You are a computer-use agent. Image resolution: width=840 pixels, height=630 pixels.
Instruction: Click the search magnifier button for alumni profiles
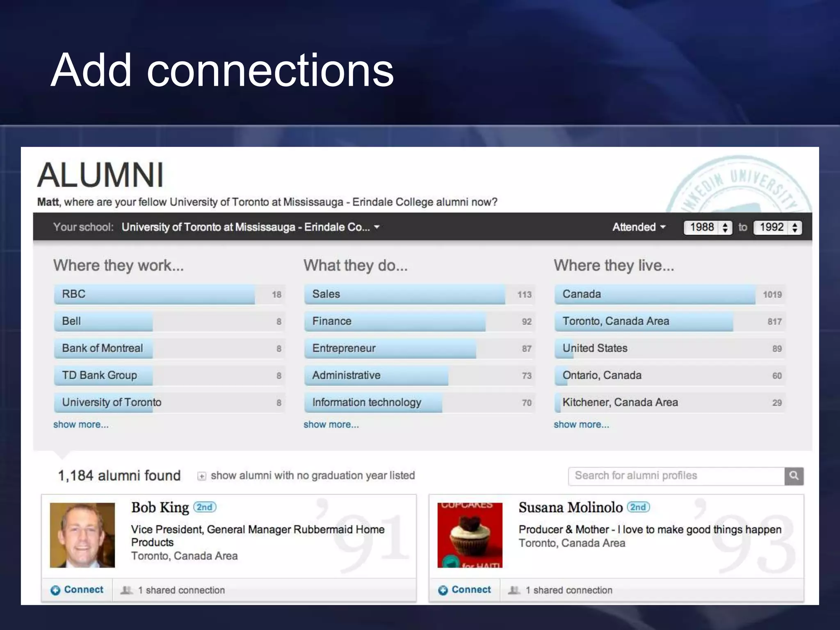pos(794,476)
